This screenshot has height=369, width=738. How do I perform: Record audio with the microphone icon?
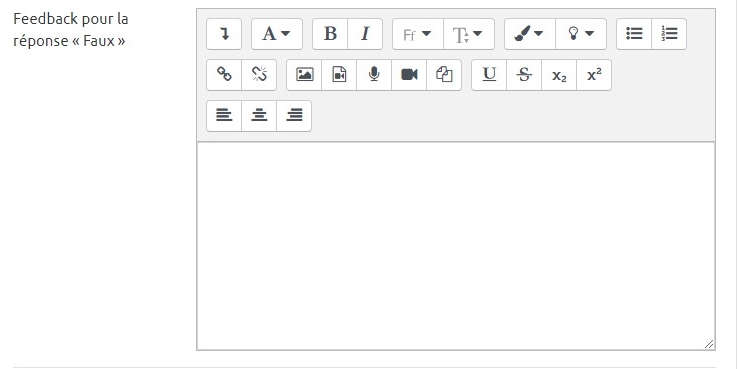point(374,75)
